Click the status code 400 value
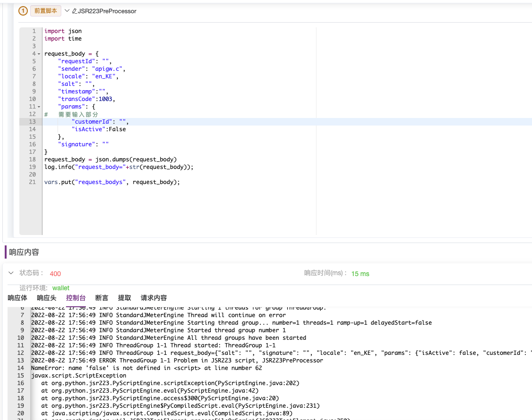532x420 pixels. pyautogui.click(x=55, y=274)
